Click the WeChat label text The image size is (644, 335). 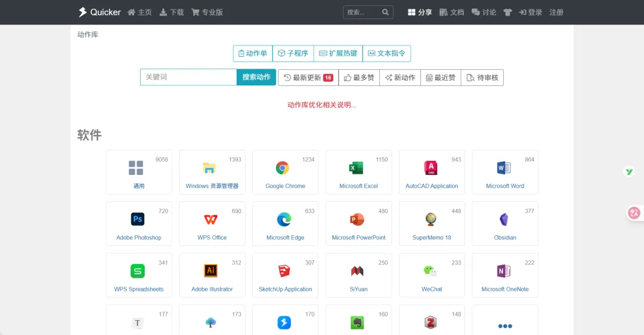432,289
